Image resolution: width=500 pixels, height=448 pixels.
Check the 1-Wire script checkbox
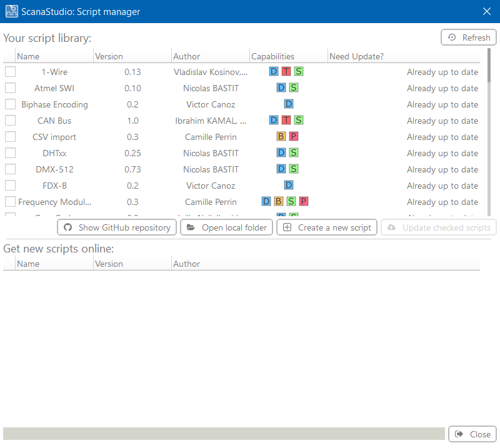[10, 71]
